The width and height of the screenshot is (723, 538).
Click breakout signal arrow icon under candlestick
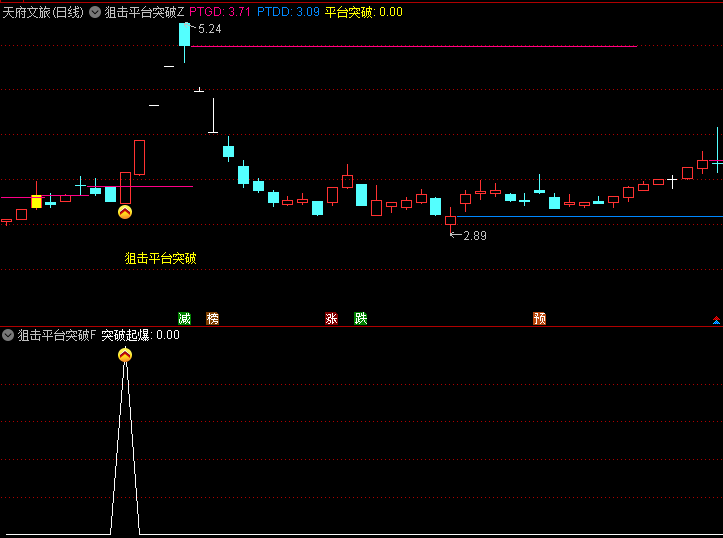tap(125, 212)
